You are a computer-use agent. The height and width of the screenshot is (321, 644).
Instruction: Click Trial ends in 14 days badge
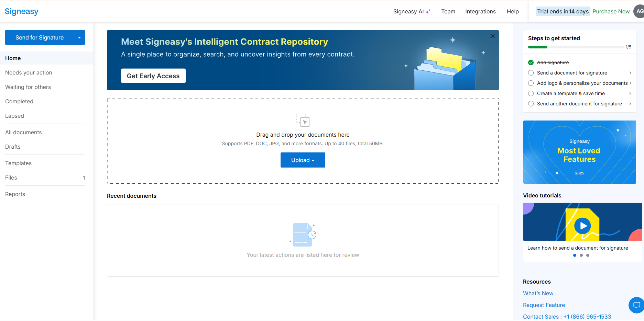click(563, 11)
